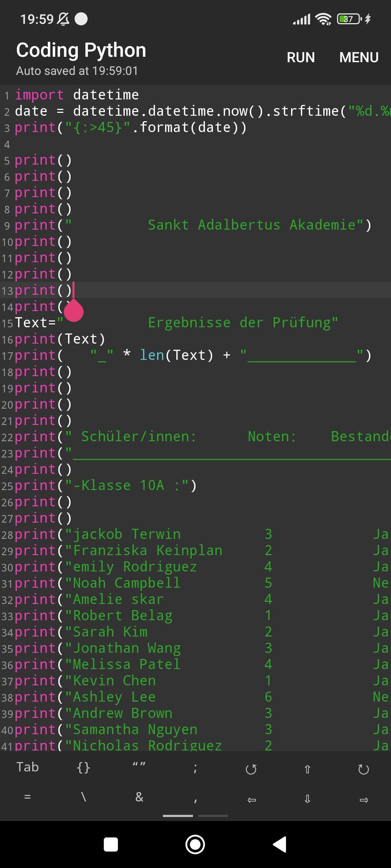Tap the right arrow navigation icon
The image size is (391, 868).
click(x=364, y=798)
